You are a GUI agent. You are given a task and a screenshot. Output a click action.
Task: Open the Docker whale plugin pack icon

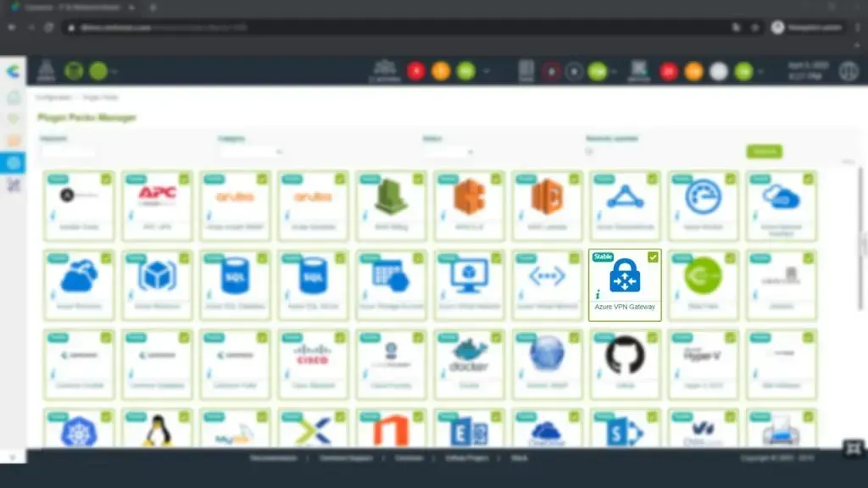(469, 356)
